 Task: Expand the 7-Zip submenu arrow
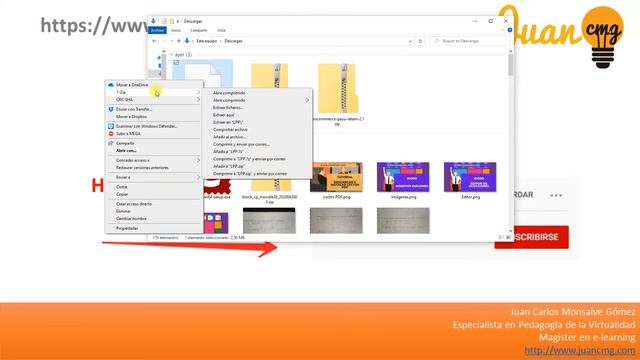coord(198,92)
